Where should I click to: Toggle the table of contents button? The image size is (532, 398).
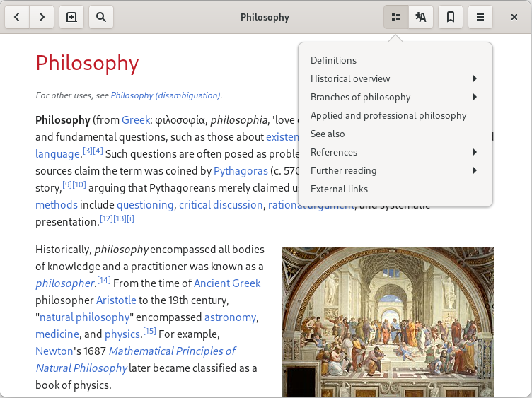(x=396, y=17)
